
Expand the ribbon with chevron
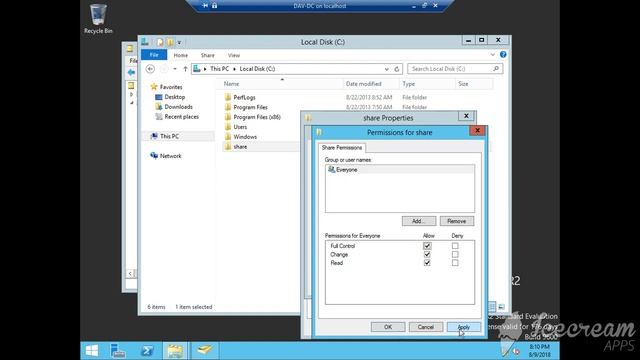tap(493, 55)
